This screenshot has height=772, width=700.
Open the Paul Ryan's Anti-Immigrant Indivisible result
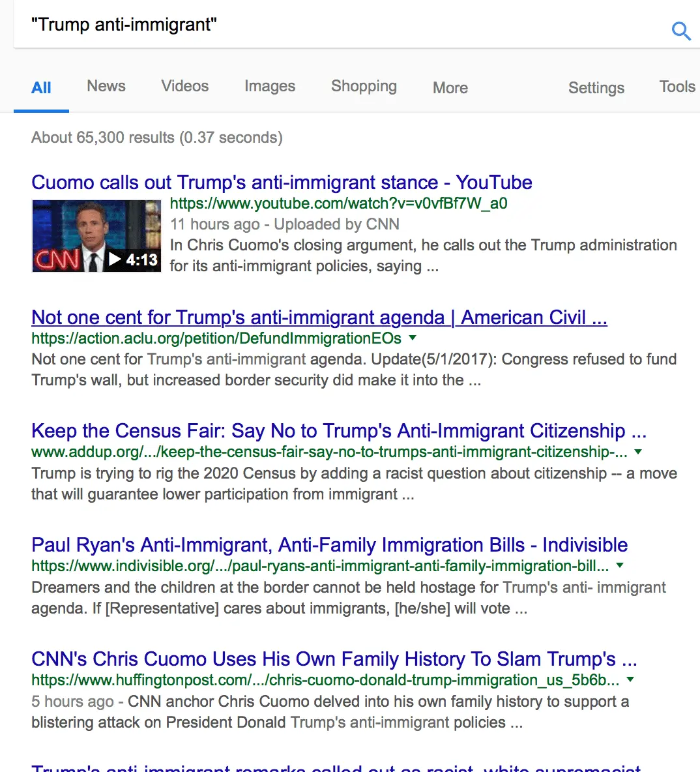(x=329, y=545)
